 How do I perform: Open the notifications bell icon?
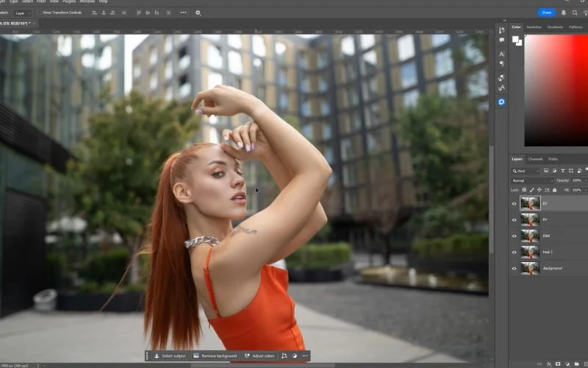click(x=564, y=13)
